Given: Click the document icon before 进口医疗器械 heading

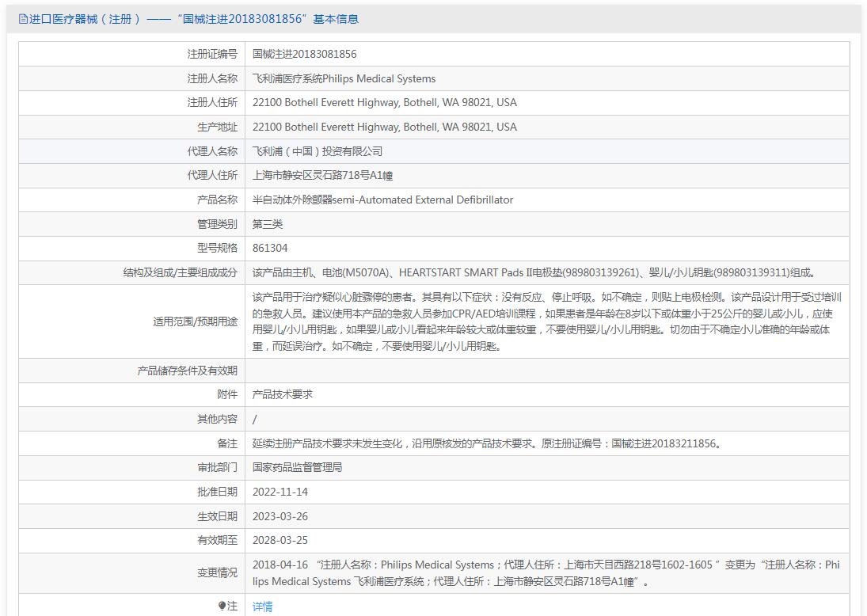Looking at the screenshot, I should [x=23, y=19].
